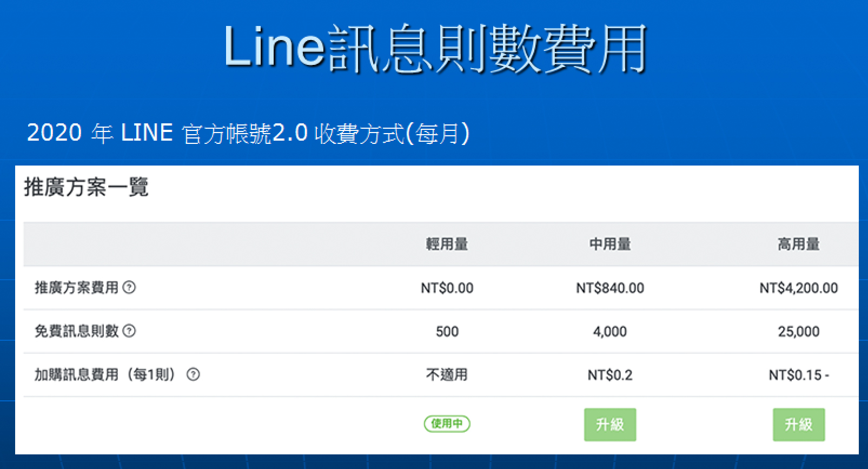Click the 不適用 cell

447,375
